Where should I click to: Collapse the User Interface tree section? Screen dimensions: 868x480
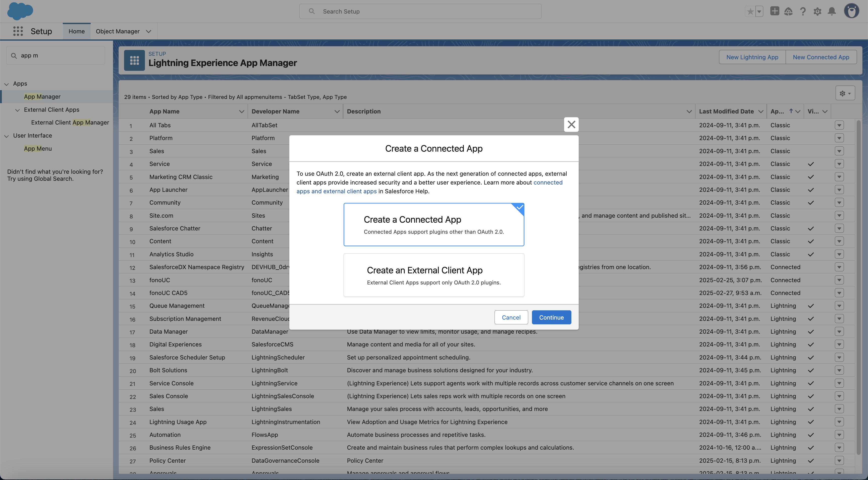(x=6, y=136)
